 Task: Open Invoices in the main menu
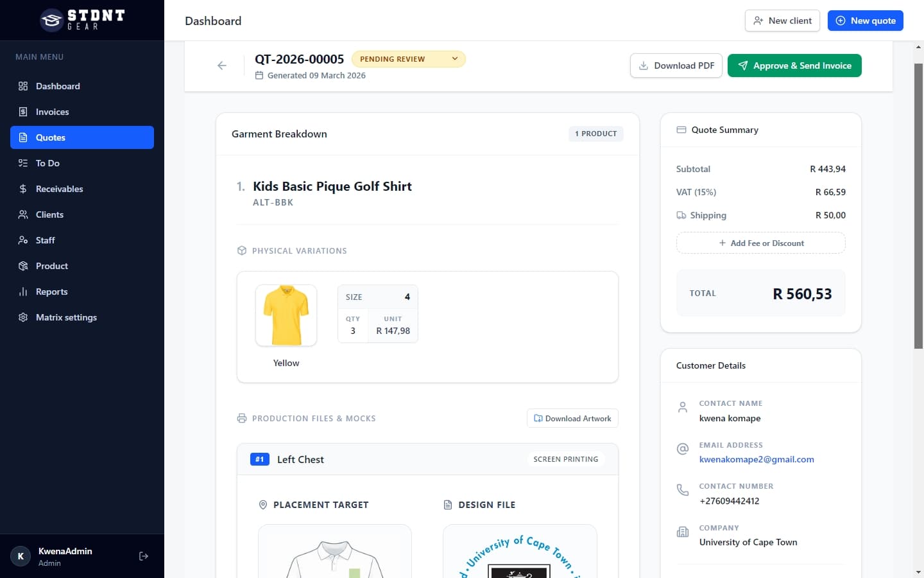click(82, 112)
